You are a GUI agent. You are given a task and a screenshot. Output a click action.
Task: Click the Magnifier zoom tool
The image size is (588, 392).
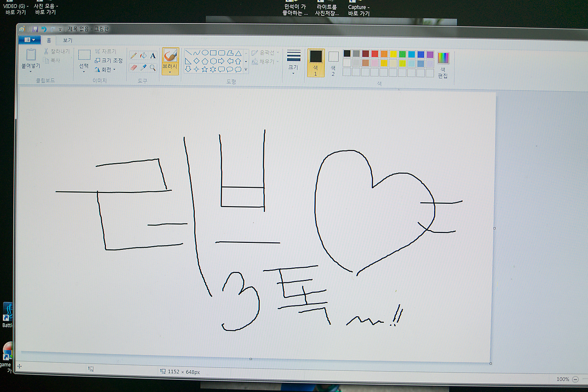153,68
